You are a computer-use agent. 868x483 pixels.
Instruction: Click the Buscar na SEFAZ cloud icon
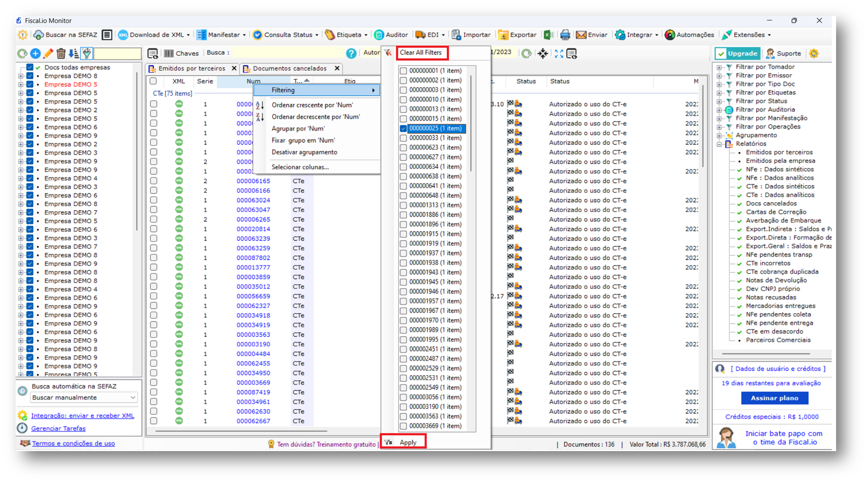coord(39,35)
